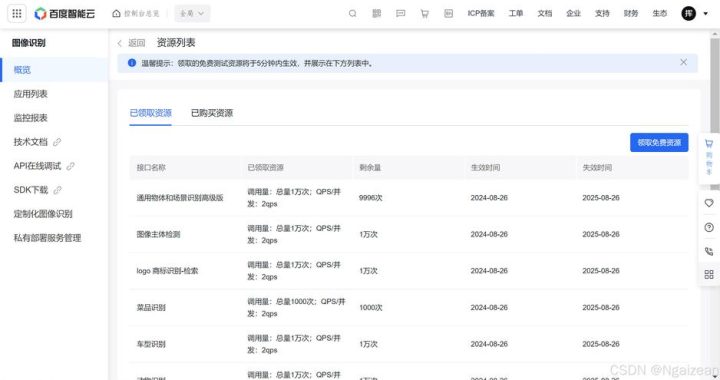
Task: Click the blue info icon in the notice banner
Action: click(x=132, y=63)
